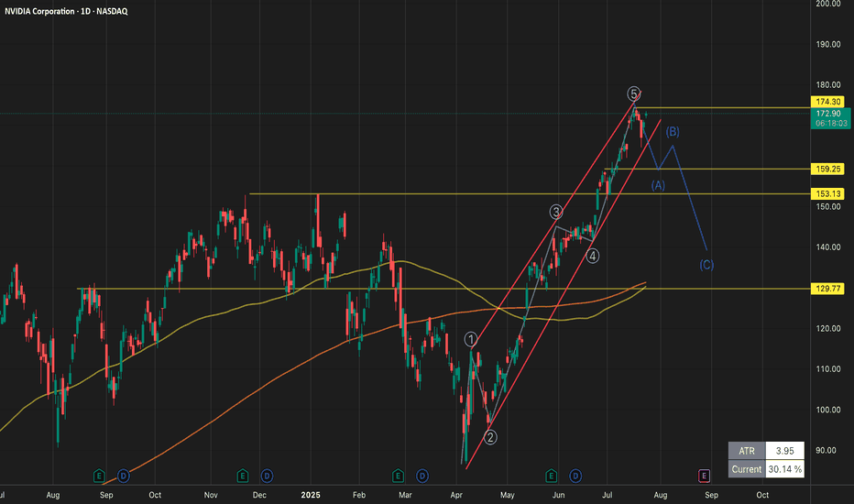Click 150.00 on the price axis
Viewport: 854px width, 504px height.
point(827,206)
